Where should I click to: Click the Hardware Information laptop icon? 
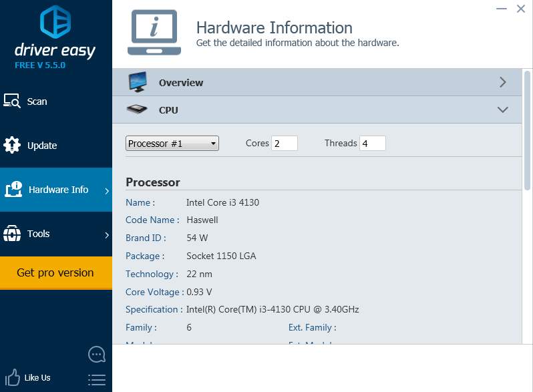pos(154,32)
